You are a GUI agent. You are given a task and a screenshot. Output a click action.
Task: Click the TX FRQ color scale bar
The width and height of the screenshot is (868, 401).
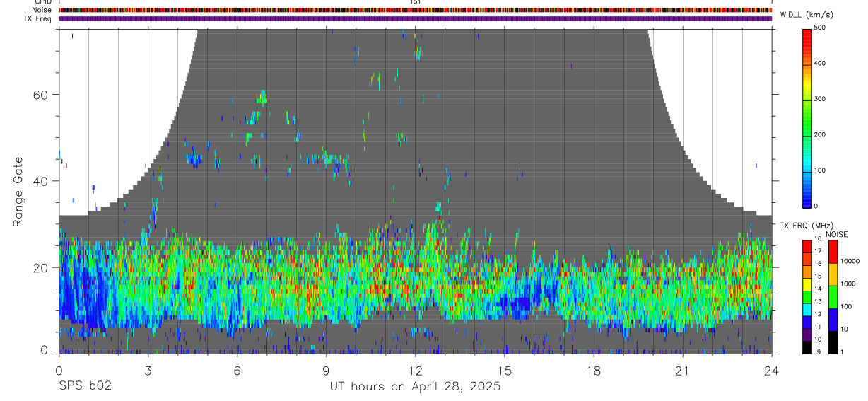[807, 296]
